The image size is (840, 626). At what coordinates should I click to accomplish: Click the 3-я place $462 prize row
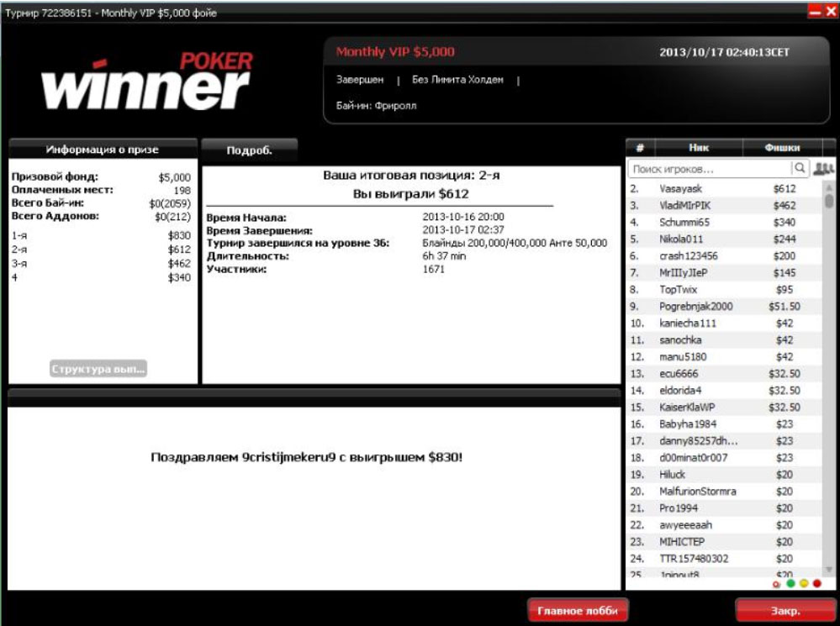pos(101,264)
